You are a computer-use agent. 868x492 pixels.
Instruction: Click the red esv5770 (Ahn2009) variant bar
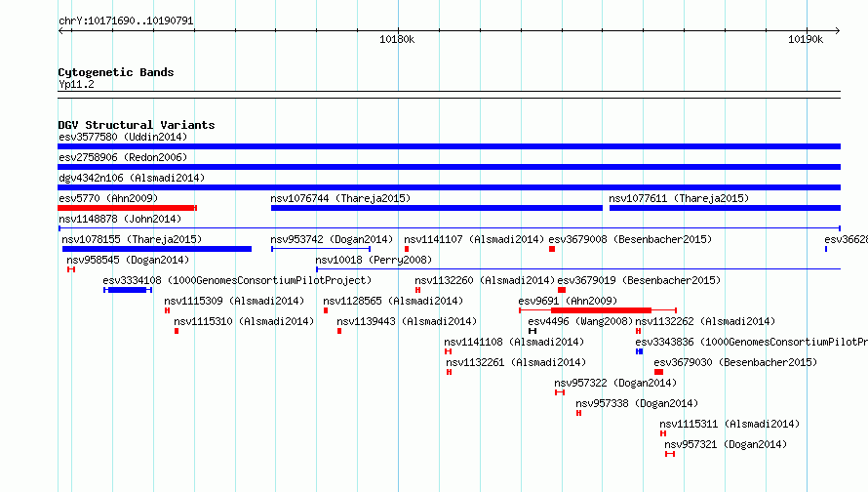click(128, 208)
